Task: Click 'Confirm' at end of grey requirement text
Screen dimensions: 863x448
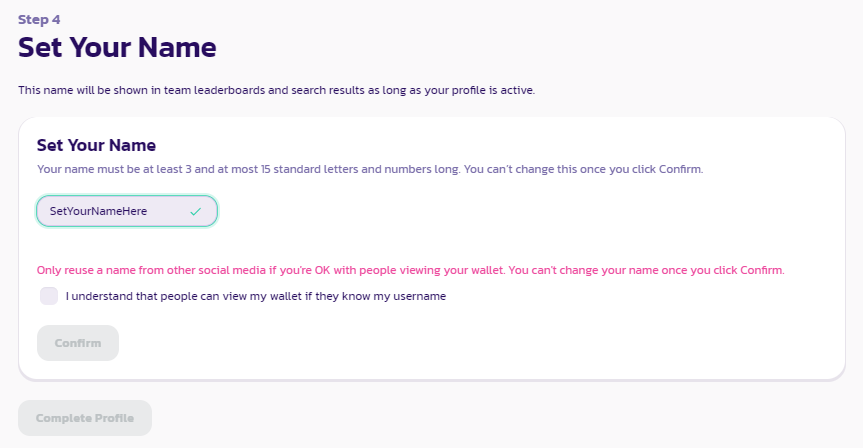Action: 681,169
